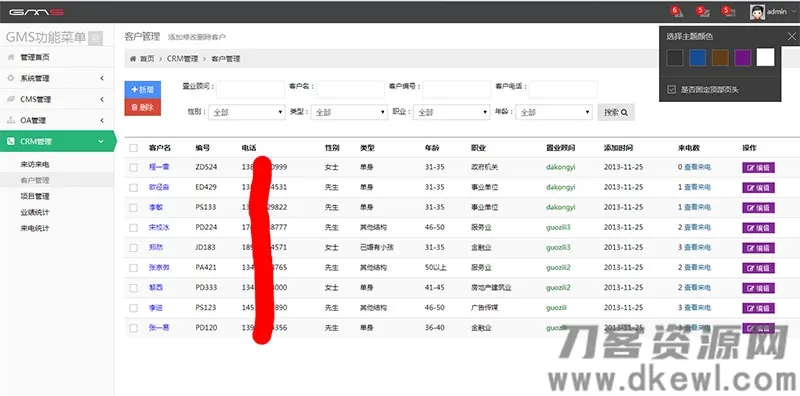The height and width of the screenshot is (396, 800).
Task: Open the 职业 dropdown
Action: pos(452,112)
